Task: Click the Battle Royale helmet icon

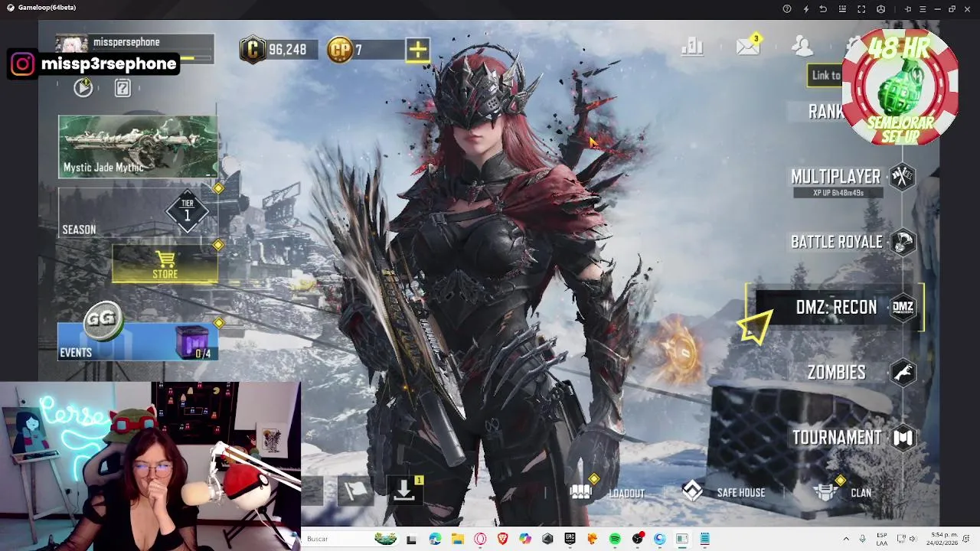Action: (x=903, y=243)
